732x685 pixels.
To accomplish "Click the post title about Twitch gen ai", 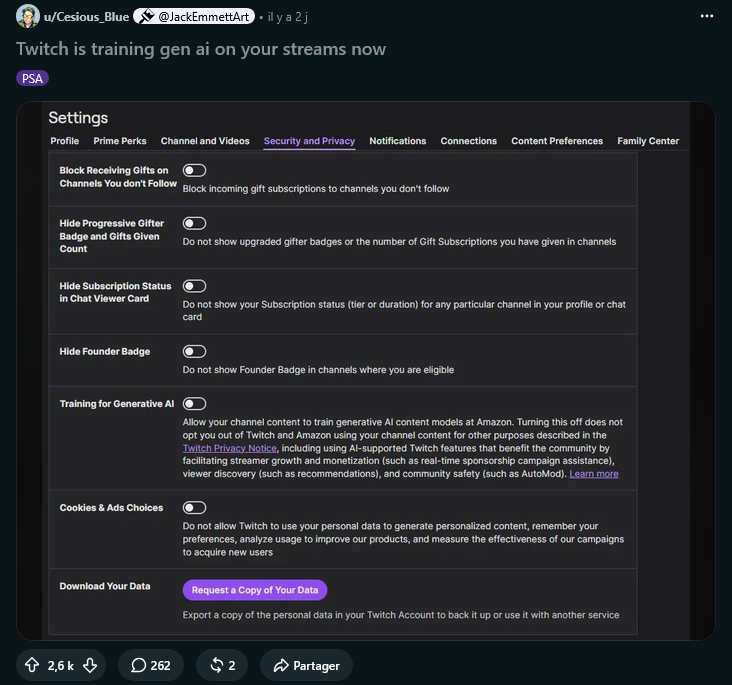I will click(x=201, y=49).
